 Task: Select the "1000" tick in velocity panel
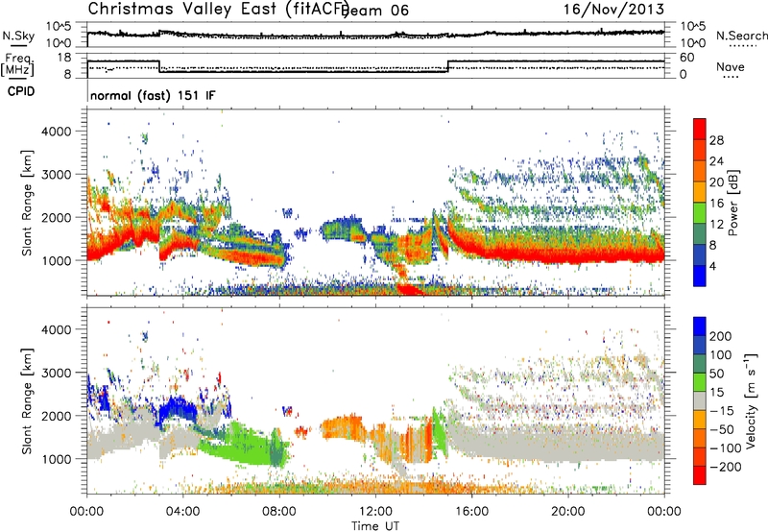pyautogui.click(x=57, y=459)
